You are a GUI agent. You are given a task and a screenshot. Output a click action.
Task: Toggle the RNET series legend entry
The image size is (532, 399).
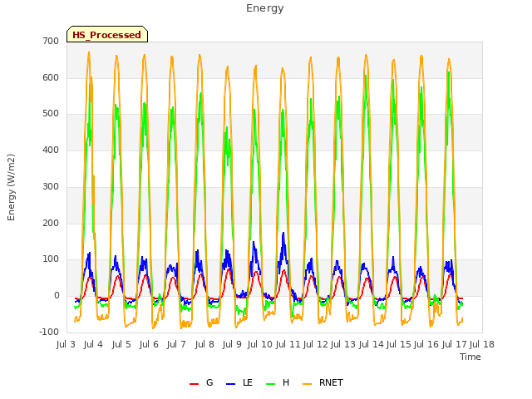tap(323, 382)
